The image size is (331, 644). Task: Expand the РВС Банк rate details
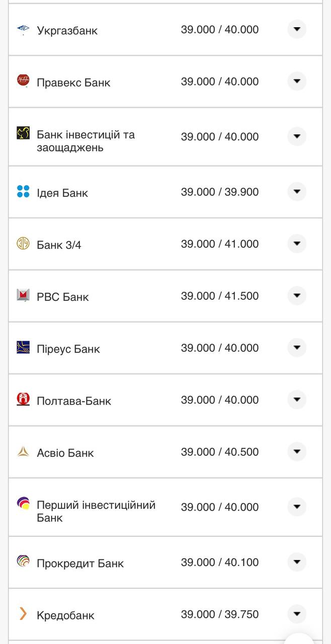(297, 295)
